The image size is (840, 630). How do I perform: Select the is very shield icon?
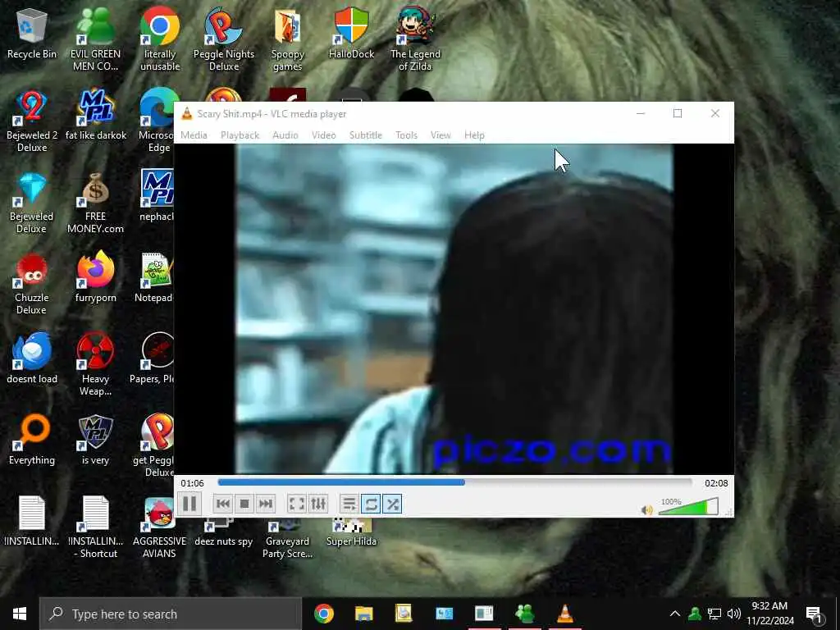[x=95, y=441]
